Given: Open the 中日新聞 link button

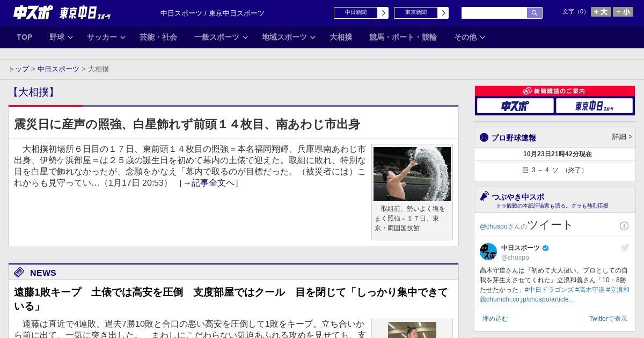Looking at the screenshot, I should coord(356,13).
